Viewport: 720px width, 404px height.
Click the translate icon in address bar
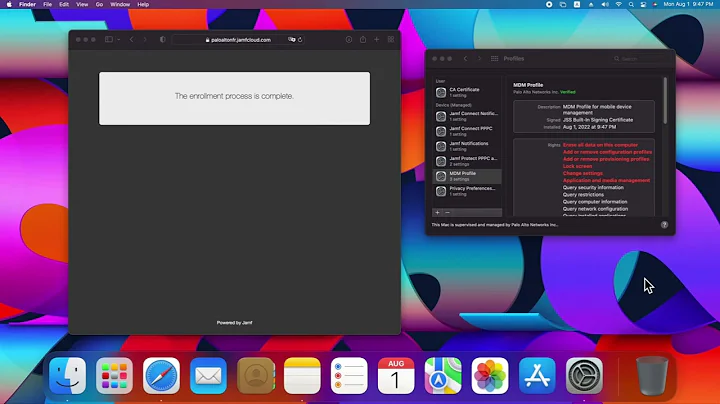click(292, 39)
